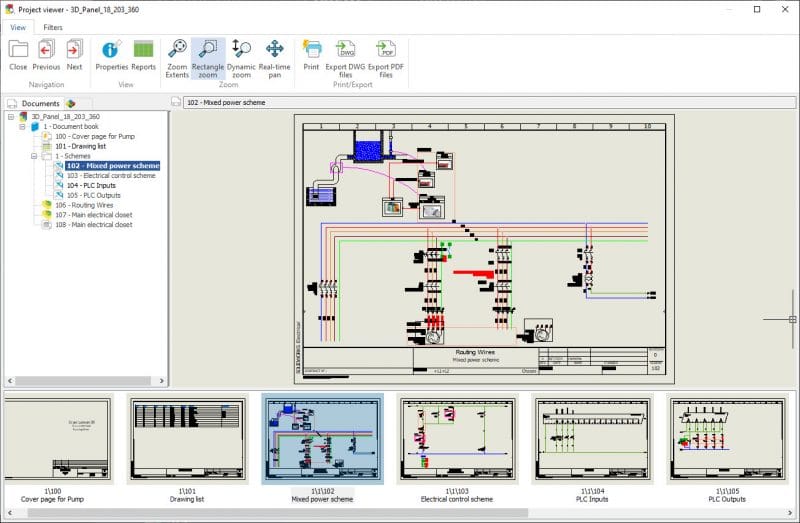The height and width of the screenshot is (523, 800).
Task: Switch to the Filters ribbon tab
Action: (x=52, y=27)
